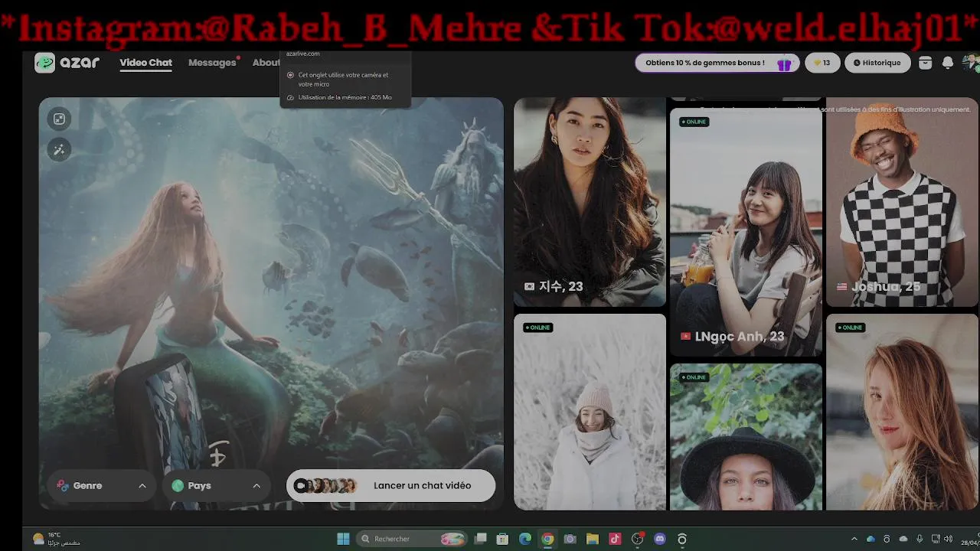Open TikTok from the taskbar
This screenshot has width=980, height=551.
615,539
